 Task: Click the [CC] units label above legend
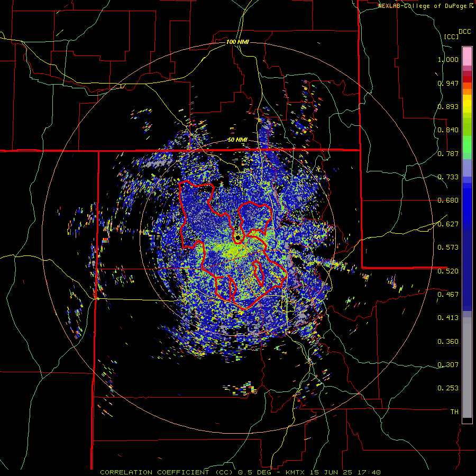click(x=452, y=36)
